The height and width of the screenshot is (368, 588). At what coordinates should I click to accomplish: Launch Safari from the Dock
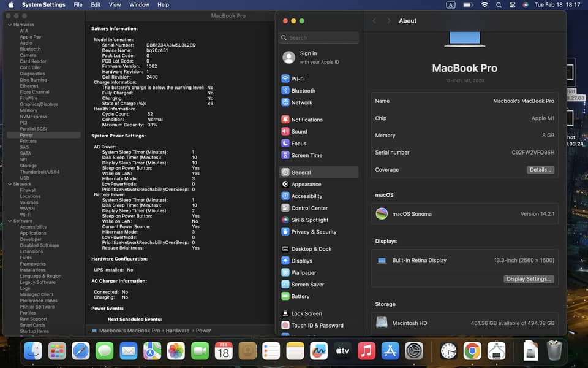pos(81,351)
